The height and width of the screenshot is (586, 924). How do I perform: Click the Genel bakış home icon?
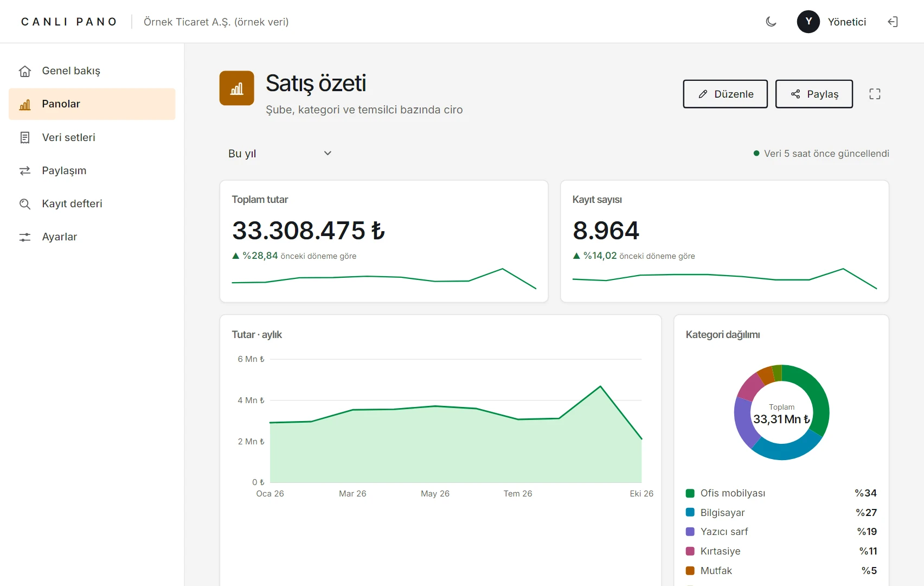click(x=25, y=71)
